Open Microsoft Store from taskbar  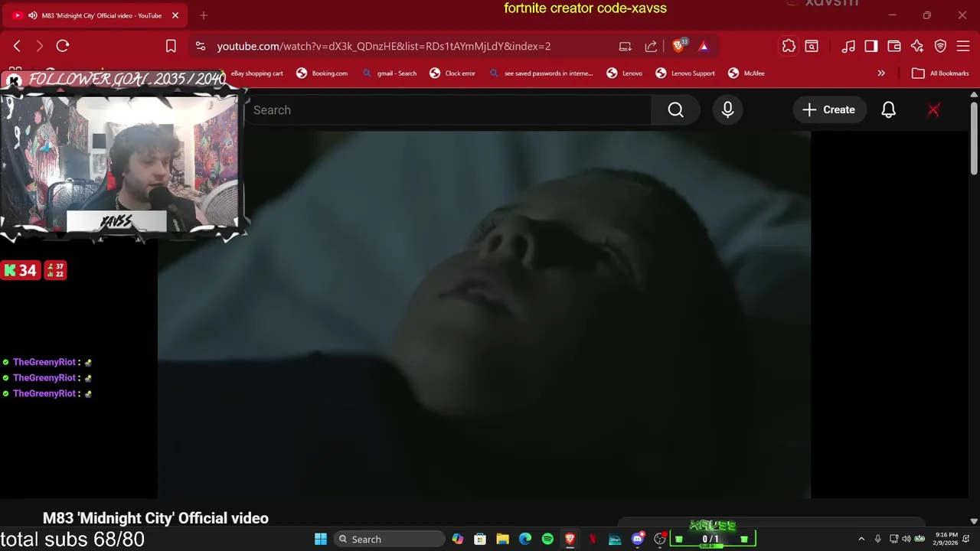click(480, 539)
